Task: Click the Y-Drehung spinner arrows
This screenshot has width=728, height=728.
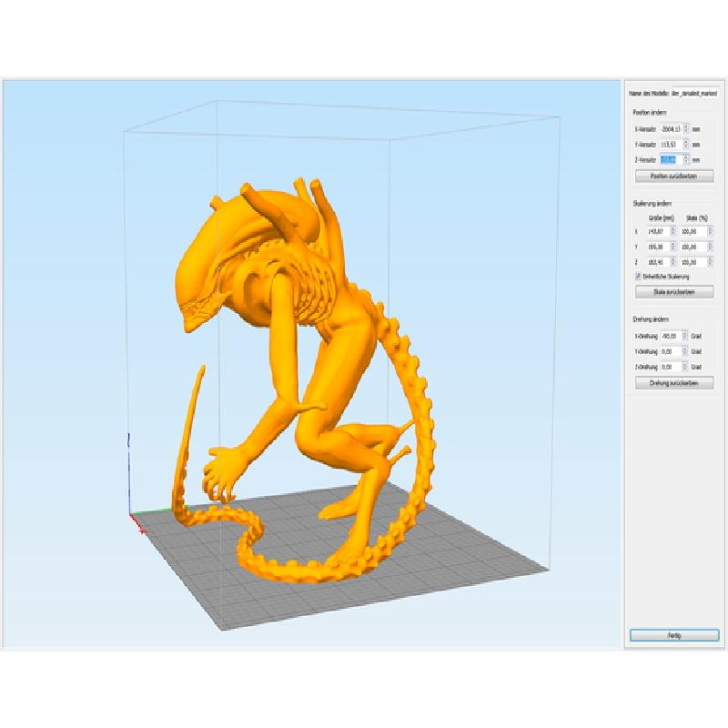Action: coord(684,351)
